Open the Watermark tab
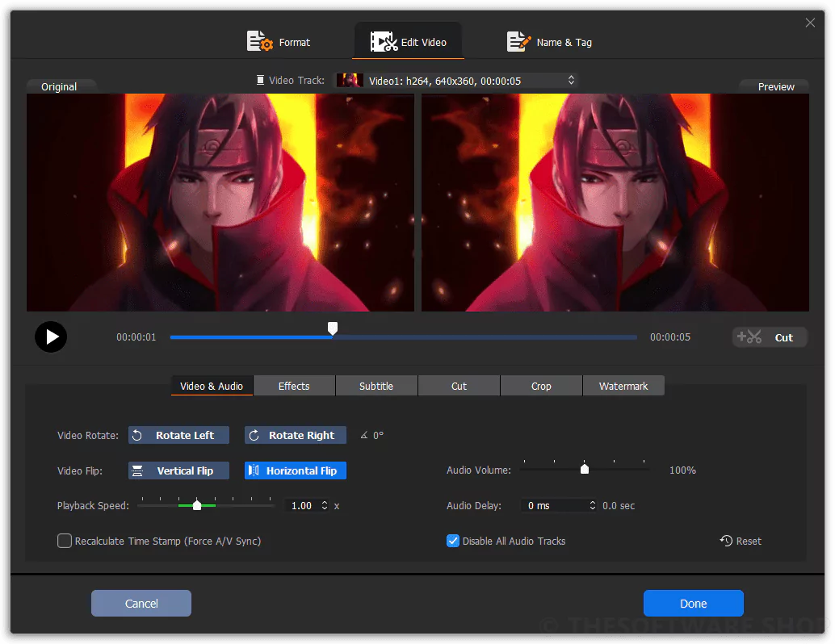 623,386
